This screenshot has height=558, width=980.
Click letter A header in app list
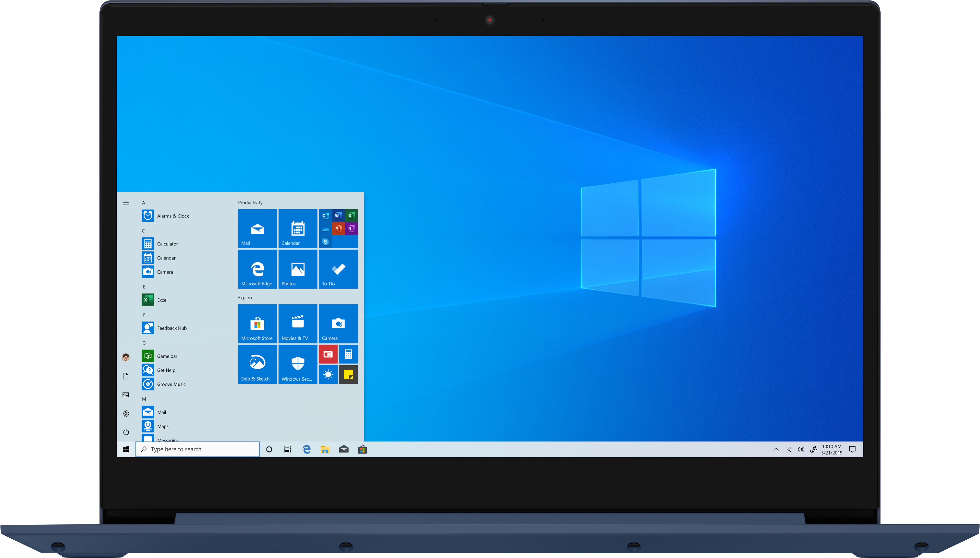pyautogui.click(x=144, y=202)
